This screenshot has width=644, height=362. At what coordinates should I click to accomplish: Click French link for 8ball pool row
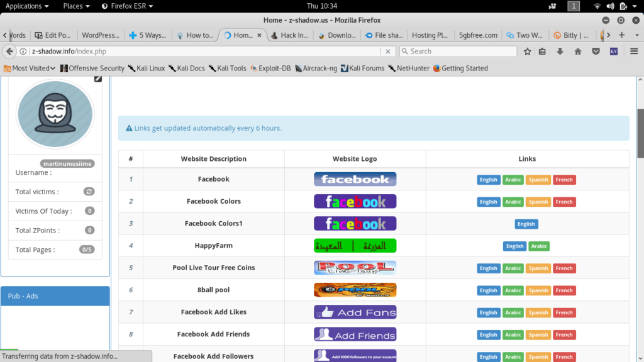point(564,290)
